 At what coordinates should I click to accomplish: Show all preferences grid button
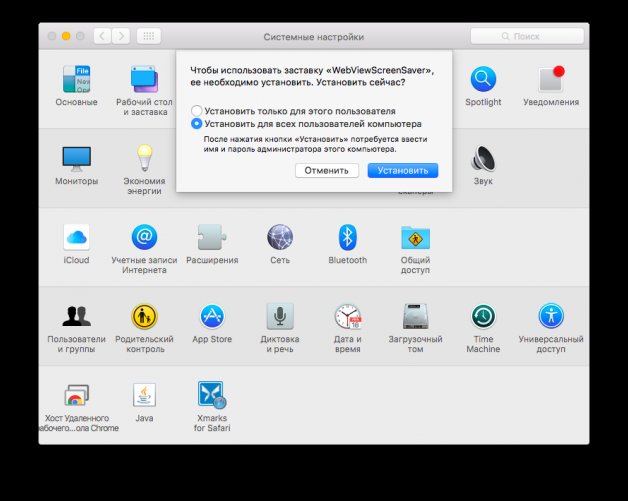pos(149,36)
